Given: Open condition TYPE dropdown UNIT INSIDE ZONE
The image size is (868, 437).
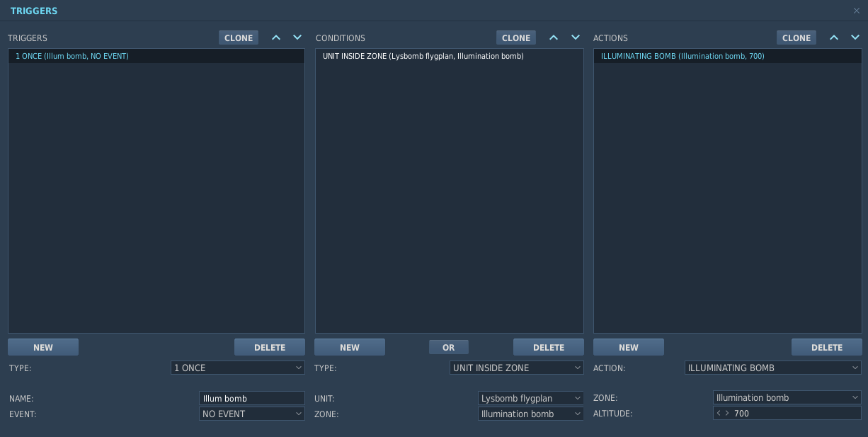Looking at the screenshot, I should pyautogui.click(x=517, y=368).
